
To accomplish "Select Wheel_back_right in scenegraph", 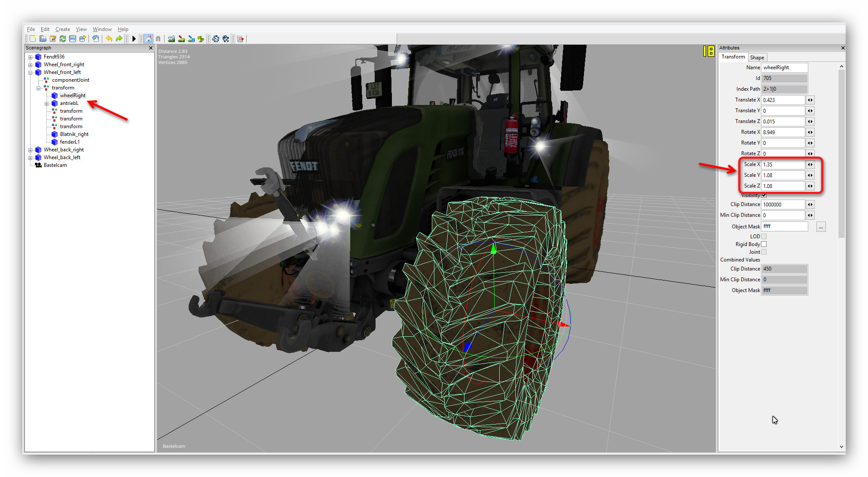I will (64, 150).
